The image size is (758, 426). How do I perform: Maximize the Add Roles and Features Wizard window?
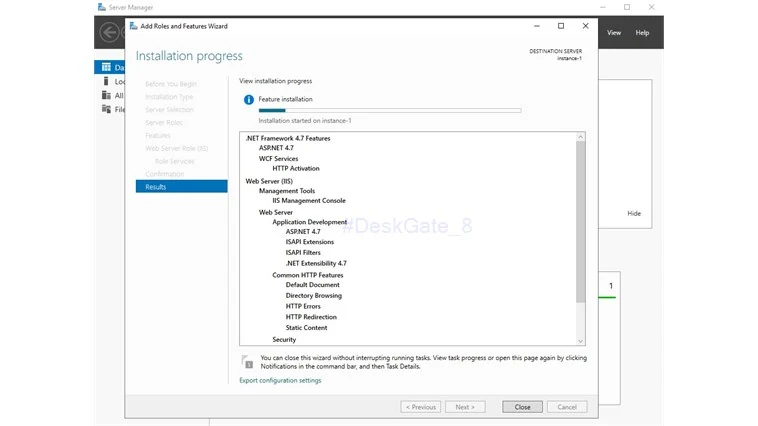[561, 26]
